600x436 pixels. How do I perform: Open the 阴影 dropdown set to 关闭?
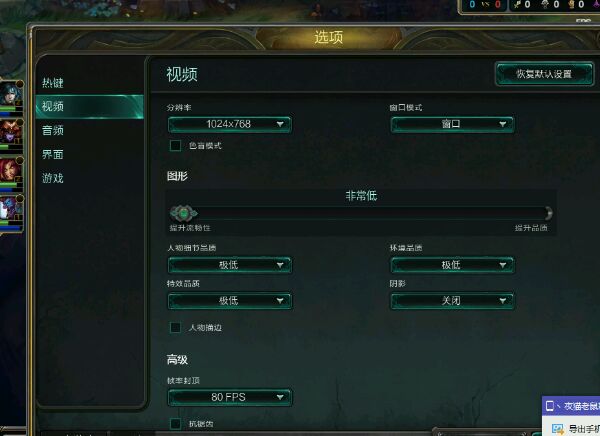[x=452, y=301]
